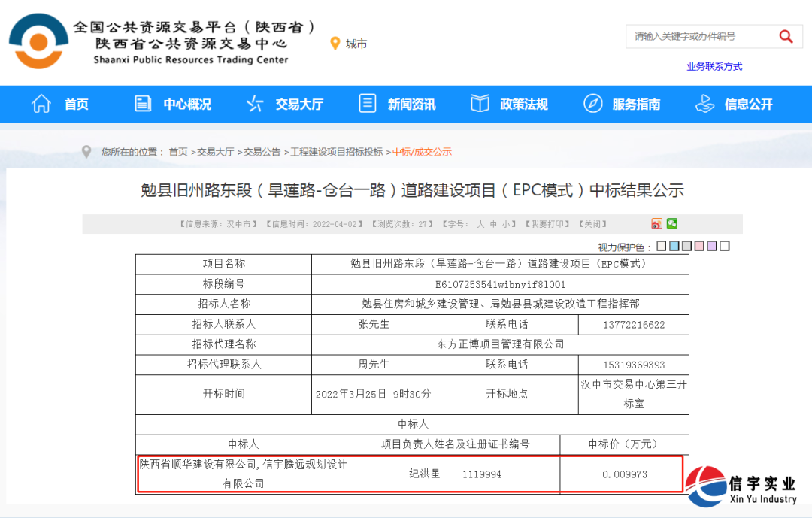812x518 pixels.
Task: Set font size to 大
Action: coord(481,223)
